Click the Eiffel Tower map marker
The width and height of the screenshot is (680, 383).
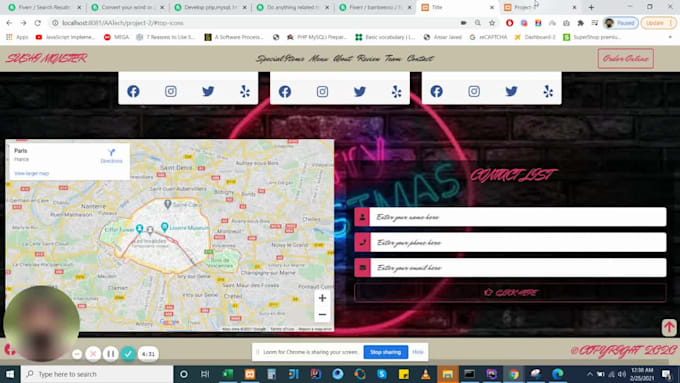coord(140,228)
